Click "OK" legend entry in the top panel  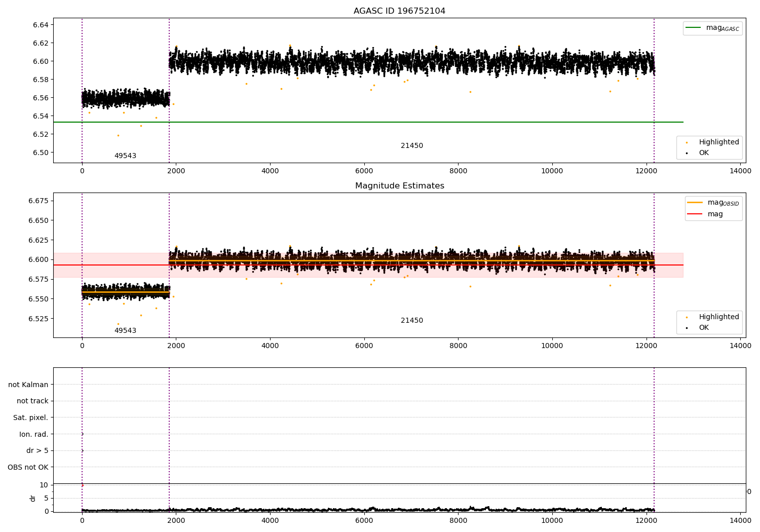click(x=698, y=153)
